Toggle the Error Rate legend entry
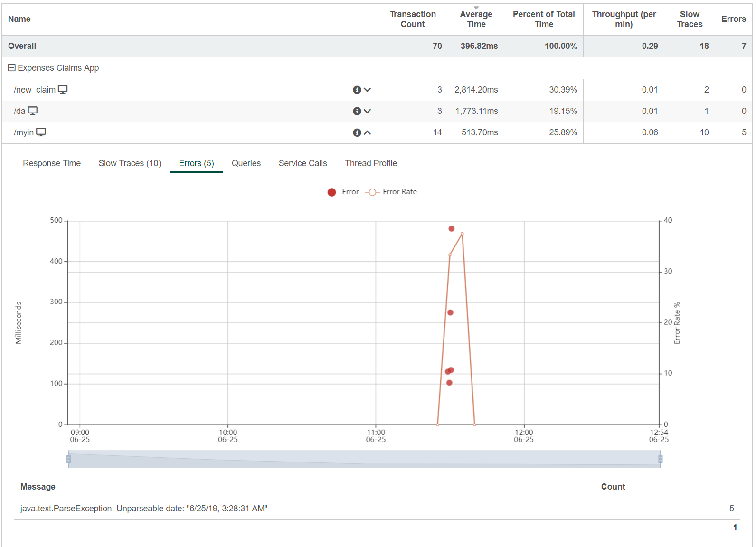 click(x=391, y=192)
